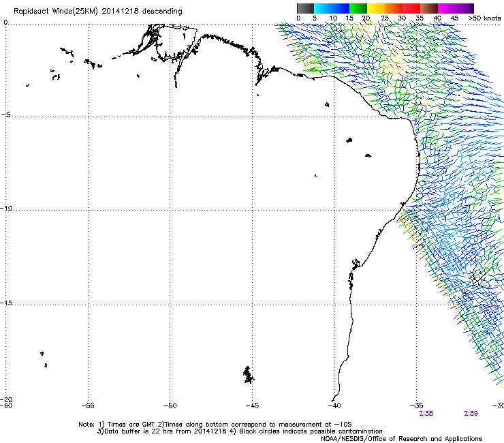Click the purple time label '2:39'

coord(471,414)
